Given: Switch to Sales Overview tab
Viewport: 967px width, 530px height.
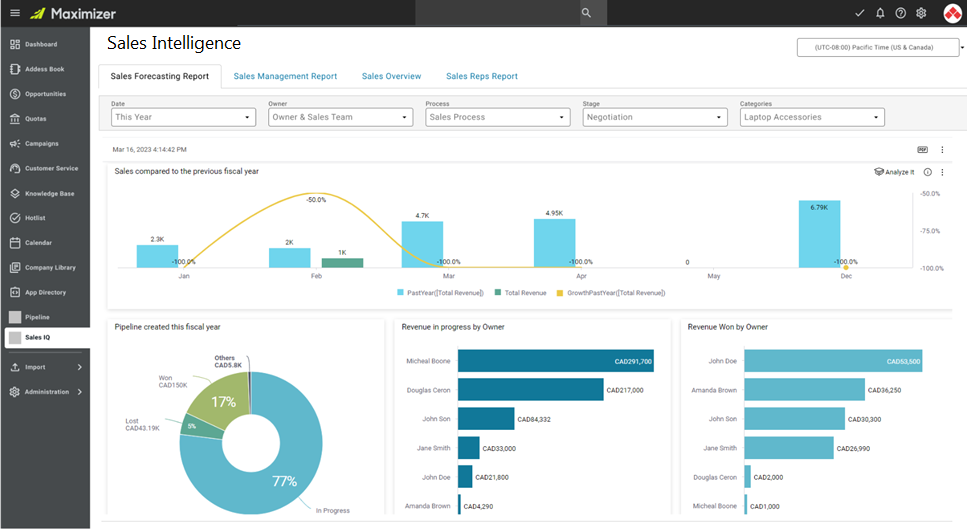Looking at the screenshot, I should 392,76.
